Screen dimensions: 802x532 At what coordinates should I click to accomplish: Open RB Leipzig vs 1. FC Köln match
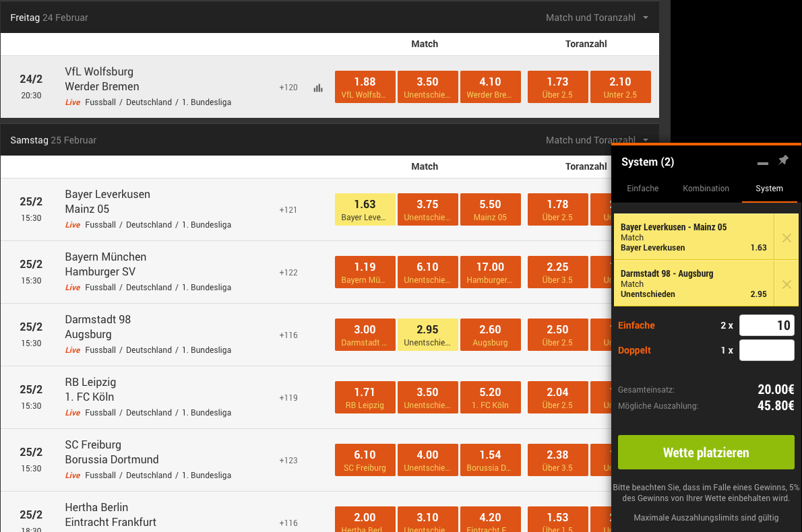pos(90,389)
